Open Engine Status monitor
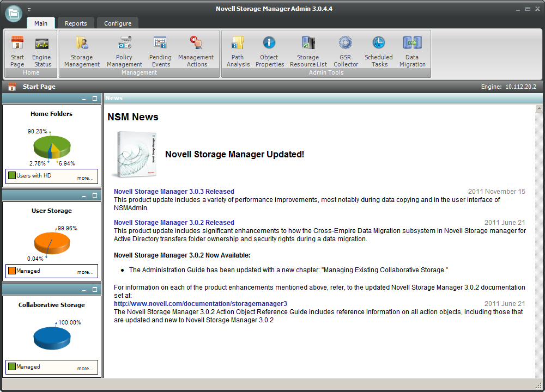The width and height of the screenshot is (545, 392). [42, 51]
